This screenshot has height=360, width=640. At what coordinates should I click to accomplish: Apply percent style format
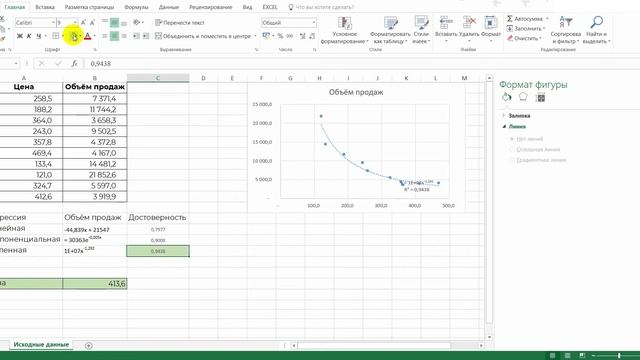click(280, 36)
